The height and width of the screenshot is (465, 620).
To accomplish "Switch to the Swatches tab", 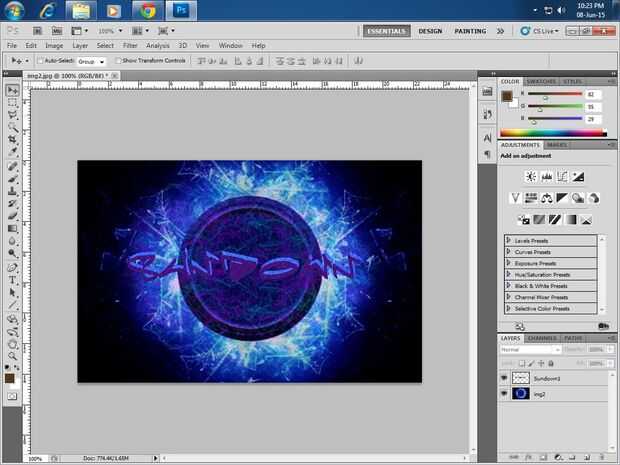I will click(x=541, y=81).
